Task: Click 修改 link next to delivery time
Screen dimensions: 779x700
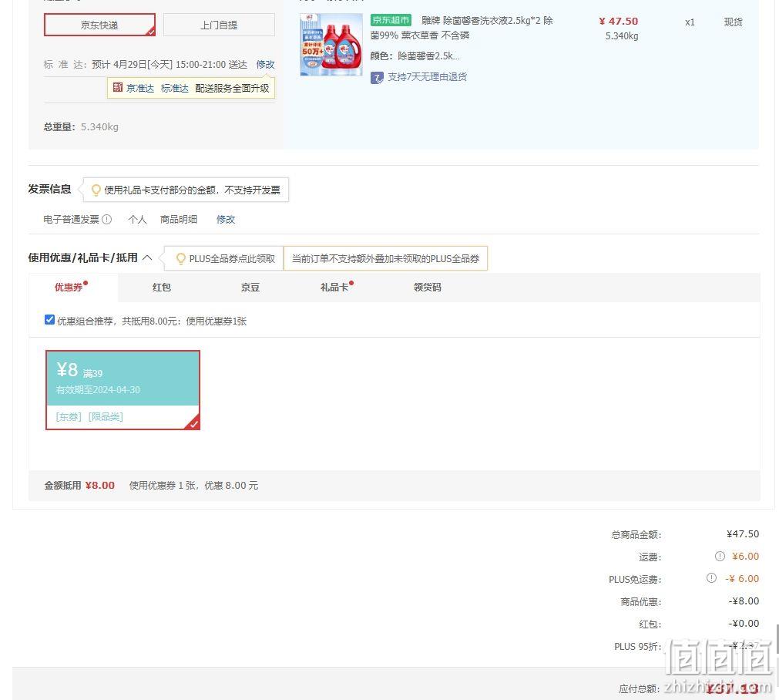Action: pyautogui.click(x=265, y=65)
